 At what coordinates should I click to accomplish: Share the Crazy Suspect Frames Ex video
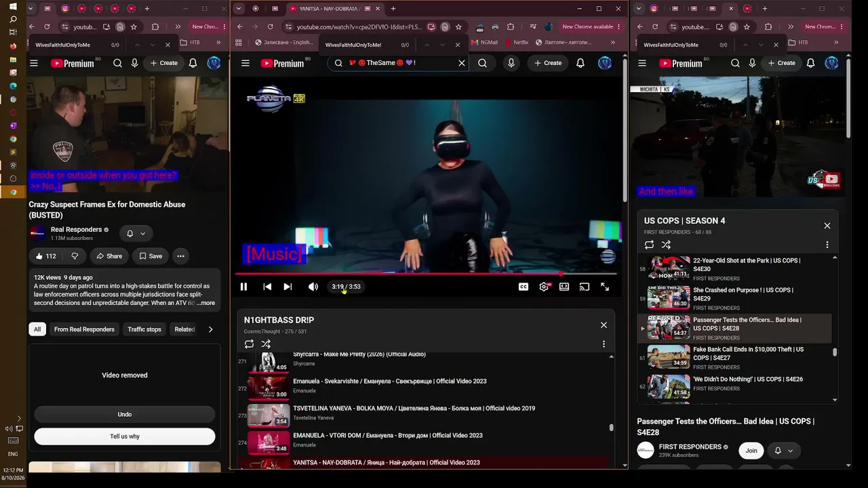[109, 256]
